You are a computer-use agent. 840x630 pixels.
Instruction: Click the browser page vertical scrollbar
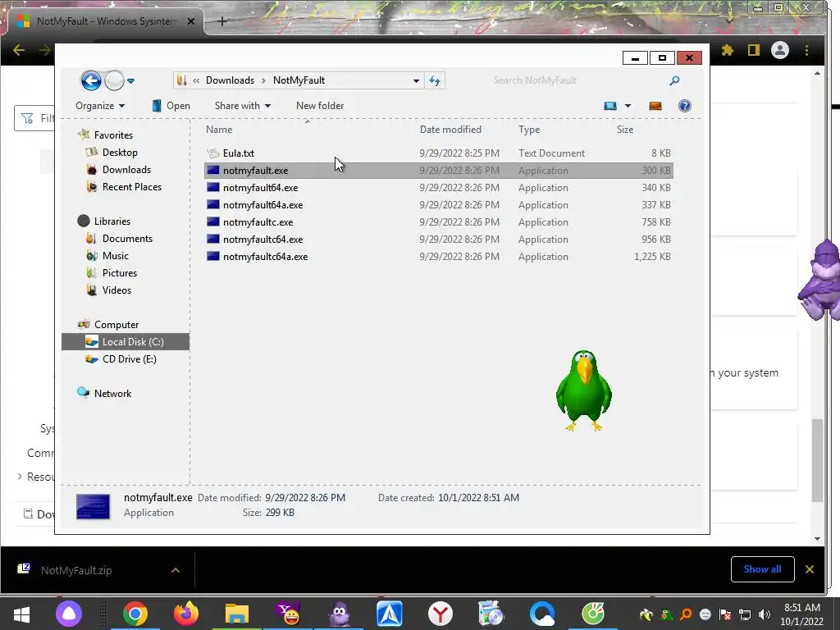pyautogui.click(x=817, y=461)
